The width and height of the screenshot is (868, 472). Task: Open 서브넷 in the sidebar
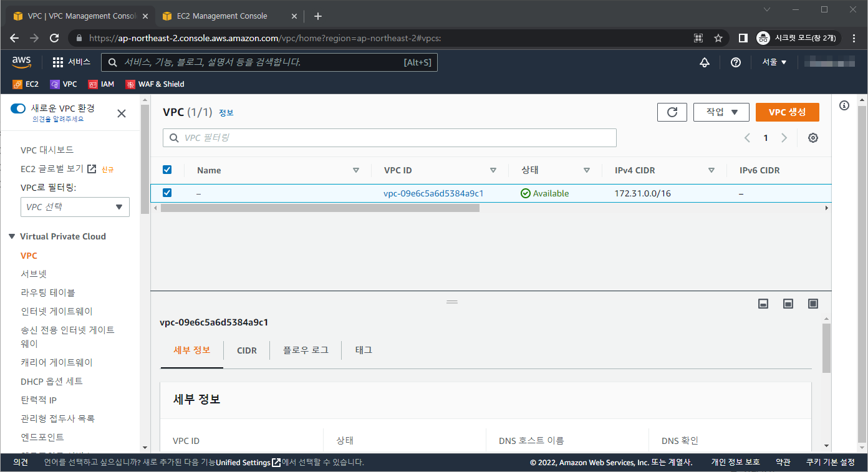click(34, 274)
